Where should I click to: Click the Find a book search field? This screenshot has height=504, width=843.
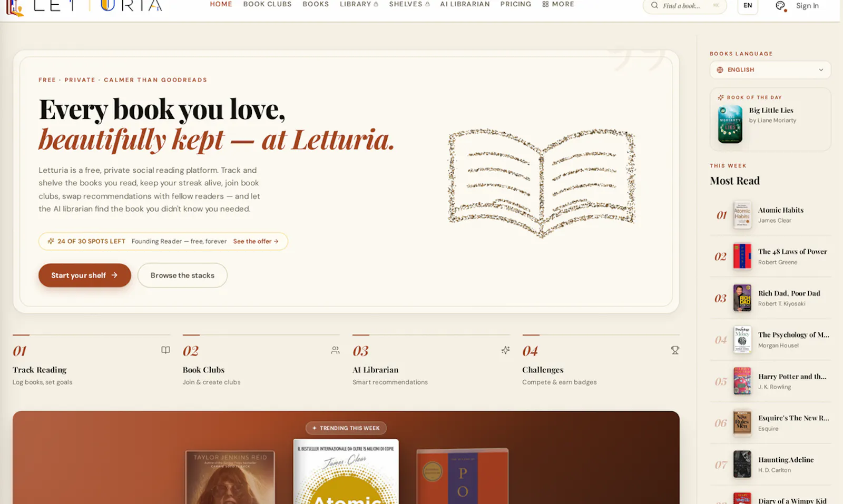684,6
